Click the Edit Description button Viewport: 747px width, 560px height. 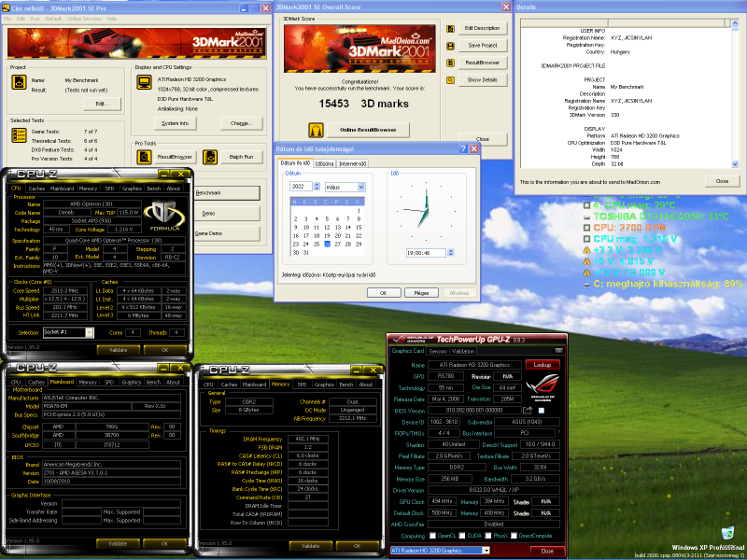coord(483,29)
